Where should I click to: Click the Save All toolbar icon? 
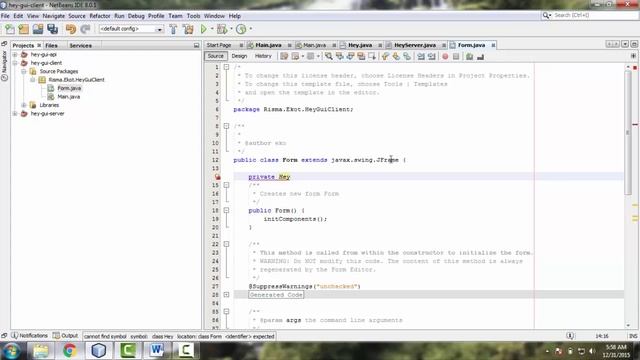pos(52,29)
